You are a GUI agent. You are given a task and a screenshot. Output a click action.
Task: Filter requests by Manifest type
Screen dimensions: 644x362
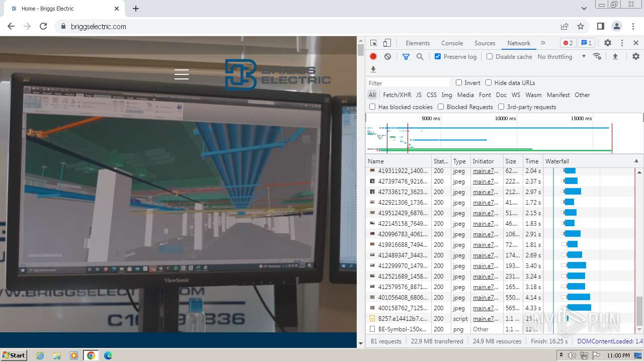pos(558,95)
